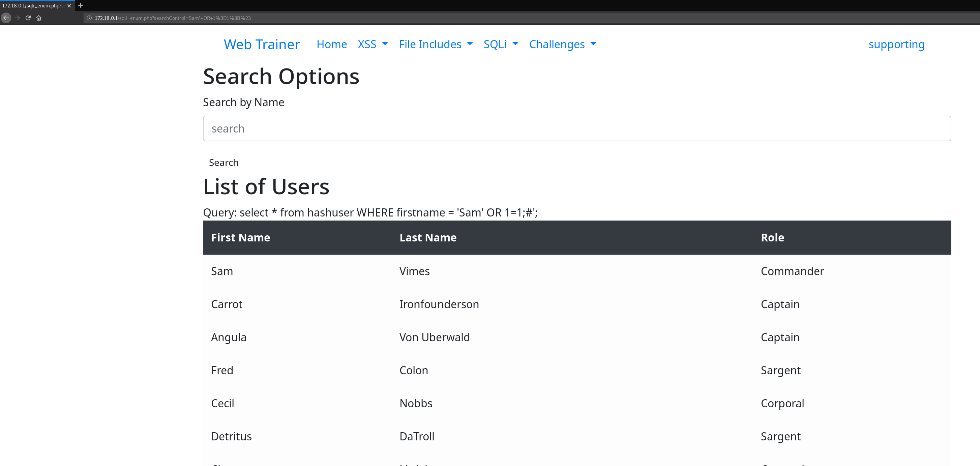980x466 pixels.
Task: Focus the Search by Name input field
Action: (577, 128)
